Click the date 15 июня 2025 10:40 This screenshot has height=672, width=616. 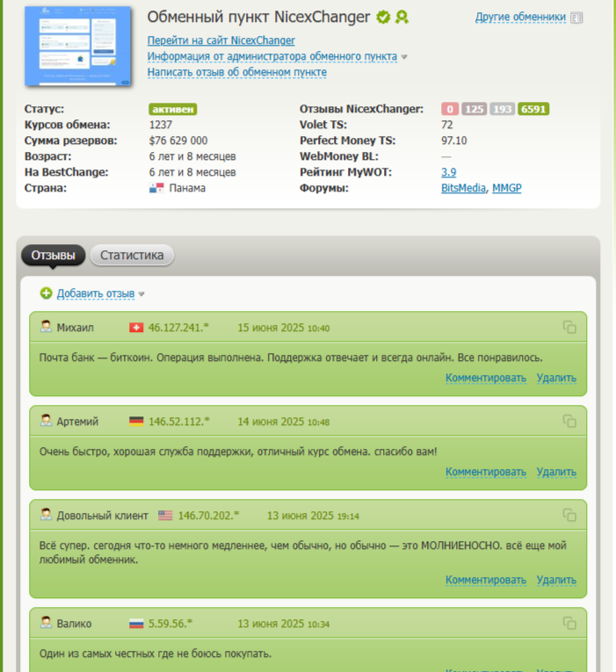[x=283, y=328]
